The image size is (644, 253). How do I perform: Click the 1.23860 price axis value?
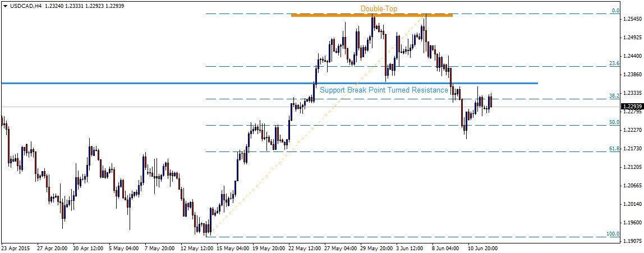632,75
